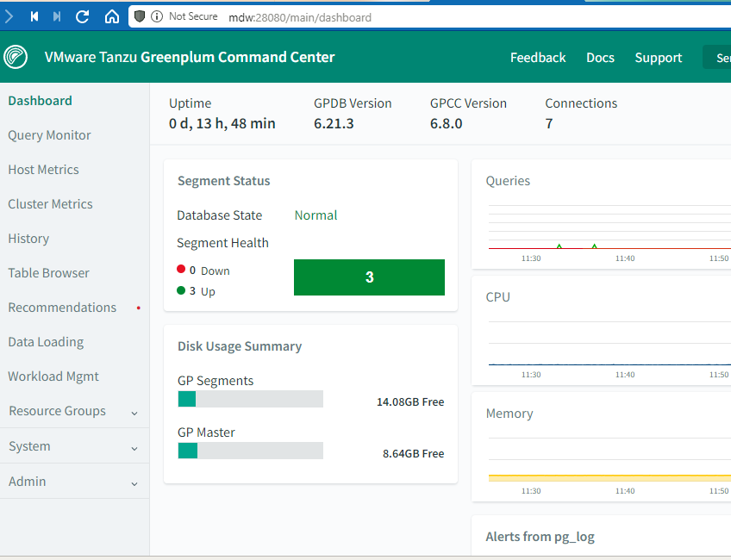Click the shield security icon
Viewport: 731px width, 560px height.
tap(139, 16)
